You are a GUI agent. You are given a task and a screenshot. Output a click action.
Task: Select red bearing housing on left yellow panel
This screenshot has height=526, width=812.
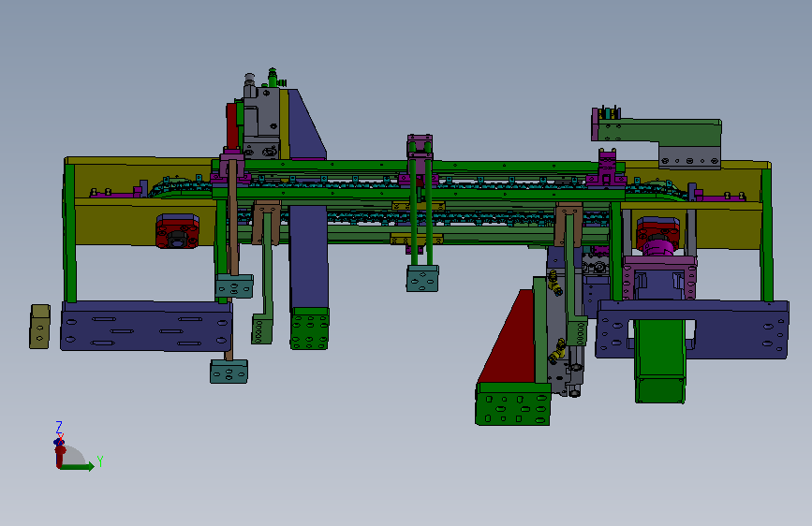[x=178, y=231]
